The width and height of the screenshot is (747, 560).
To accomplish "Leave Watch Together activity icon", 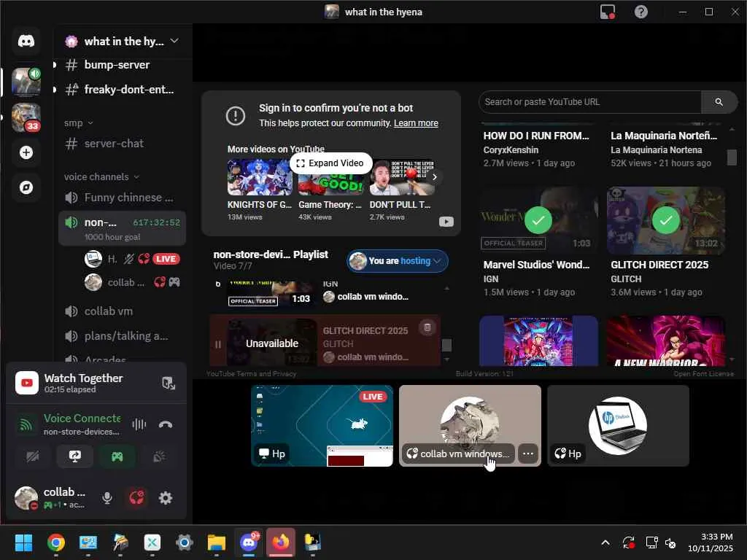I will tap(169, 384).
